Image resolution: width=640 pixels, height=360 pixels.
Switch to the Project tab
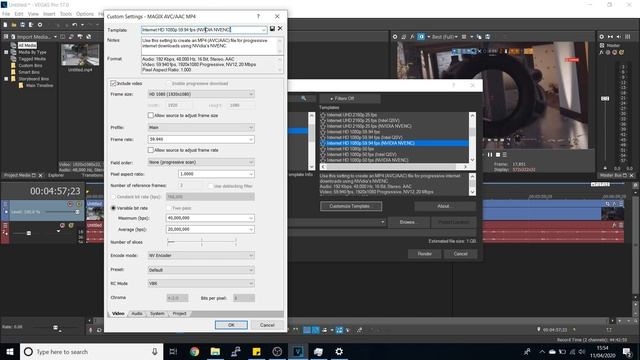(180, 313)
